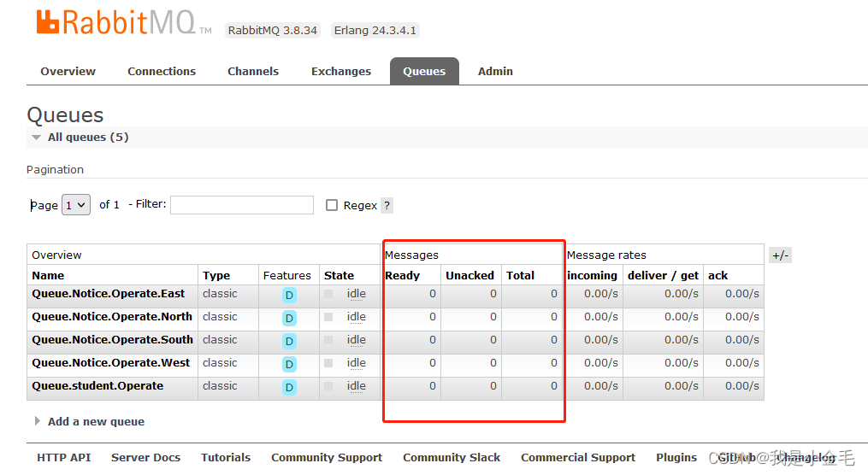Click the idle state of Queue.Notice.Operate.East
The height and width of the screenshot is (475, 868).
click(x=357, y=294)
